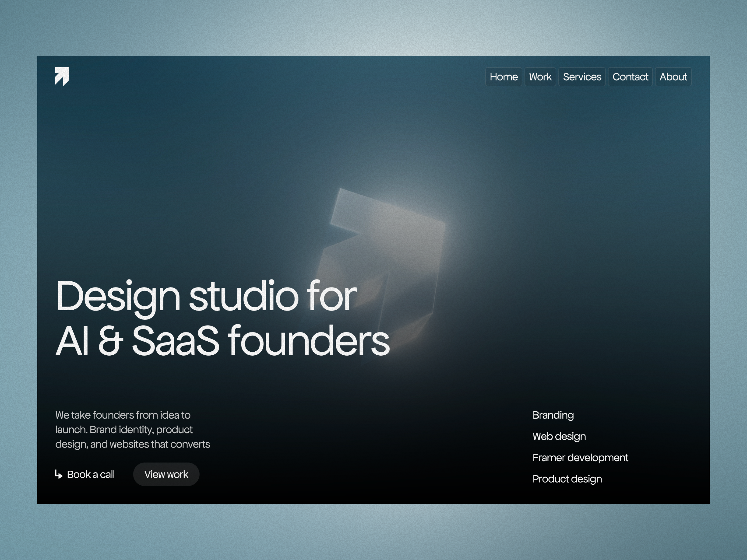Choose Framer development from services list

pyautogui.click(x=580, y=458)
